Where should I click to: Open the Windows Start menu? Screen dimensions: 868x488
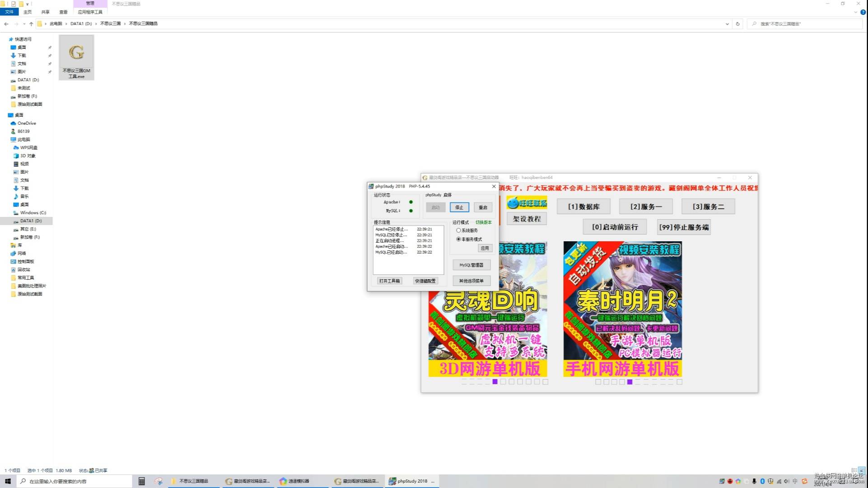(x=8, y=481)
